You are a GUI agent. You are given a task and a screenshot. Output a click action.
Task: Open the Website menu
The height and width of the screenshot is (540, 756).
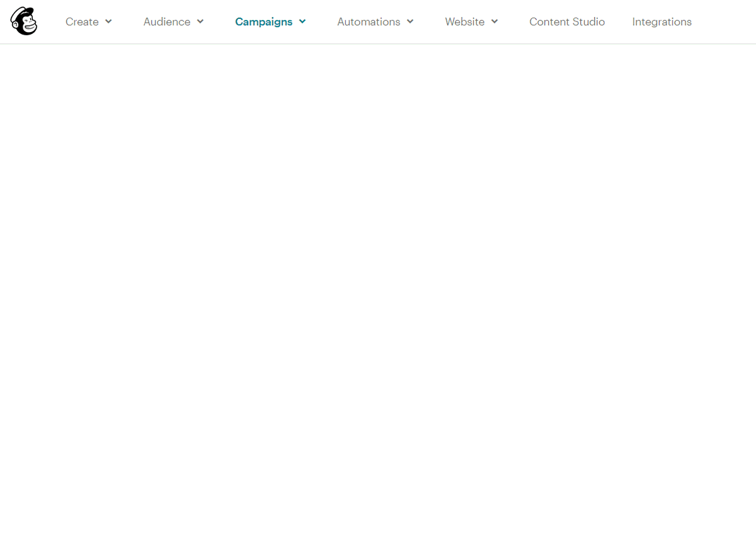464,21
